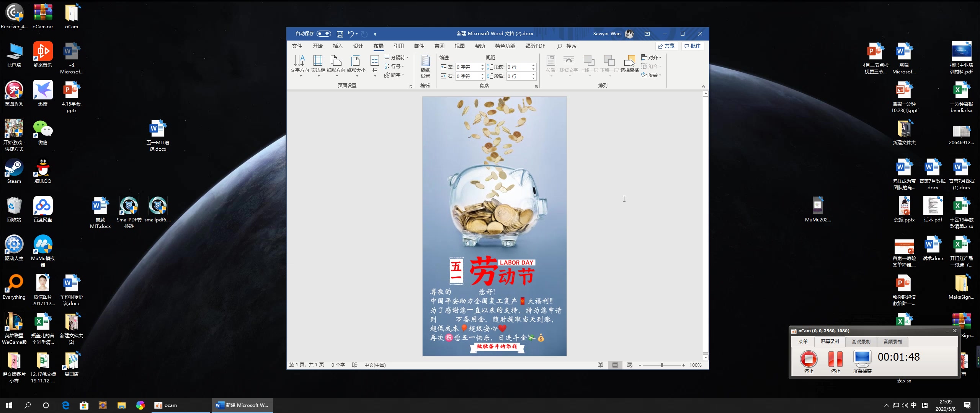
Task: Open the 屏幕录制 tab in oCam
Action: [x=830, y=341]
